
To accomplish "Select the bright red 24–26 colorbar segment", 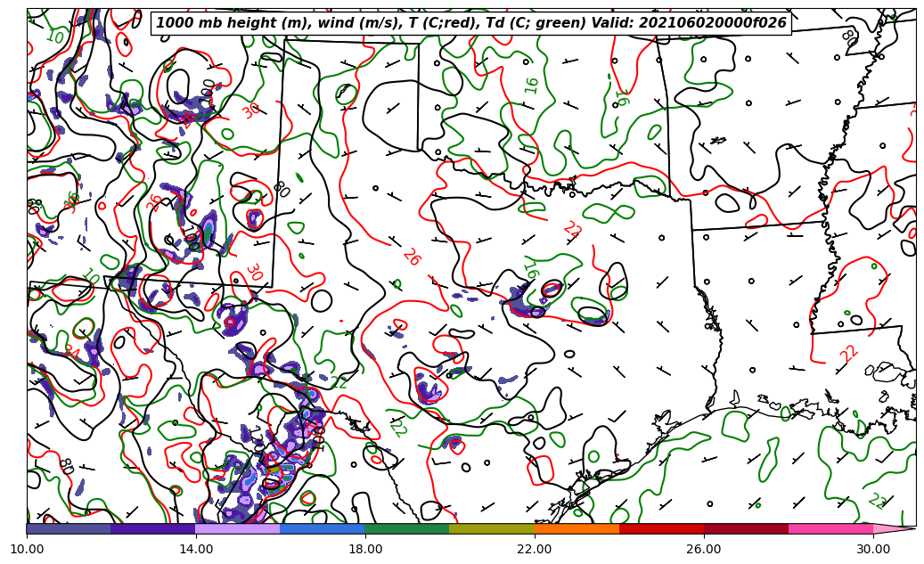I will coord(662,528).
